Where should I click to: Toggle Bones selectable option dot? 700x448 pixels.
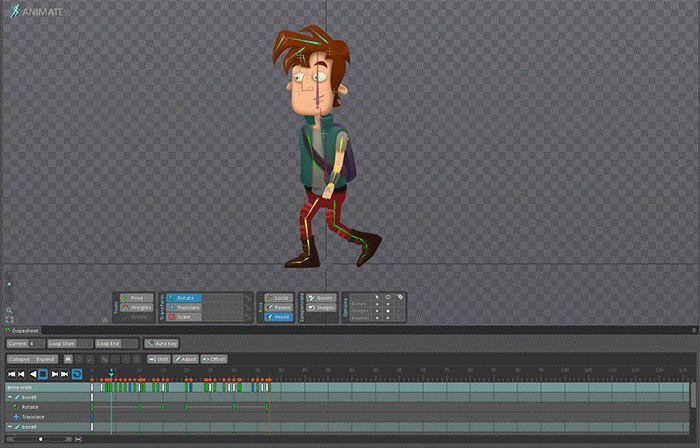[377, 304]
